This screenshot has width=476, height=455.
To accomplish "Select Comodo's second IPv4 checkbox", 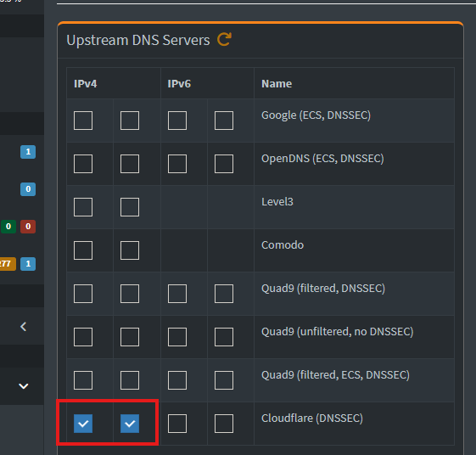I will tap(130, 250).
